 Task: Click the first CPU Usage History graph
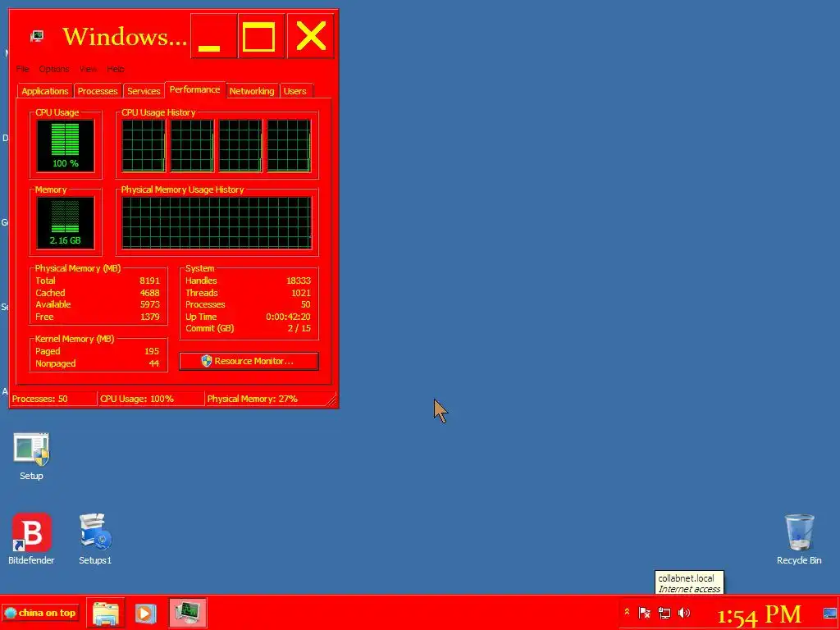144,146
